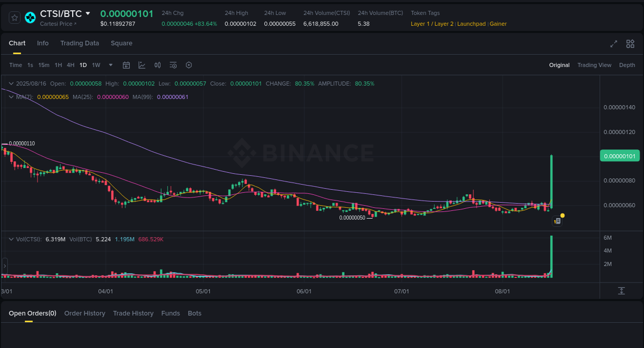
Task: Expand chart to fullscreen with diagonal arrows icon
Action: 613,44
